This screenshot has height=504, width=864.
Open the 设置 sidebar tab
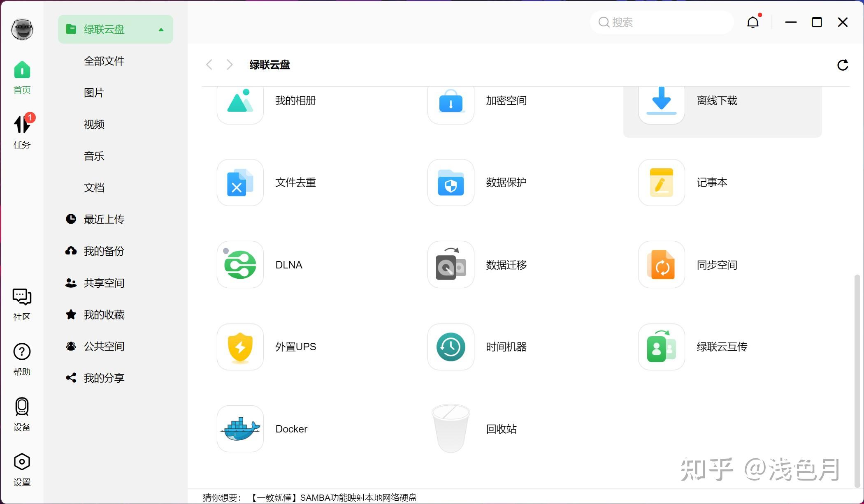coord(22,470)
